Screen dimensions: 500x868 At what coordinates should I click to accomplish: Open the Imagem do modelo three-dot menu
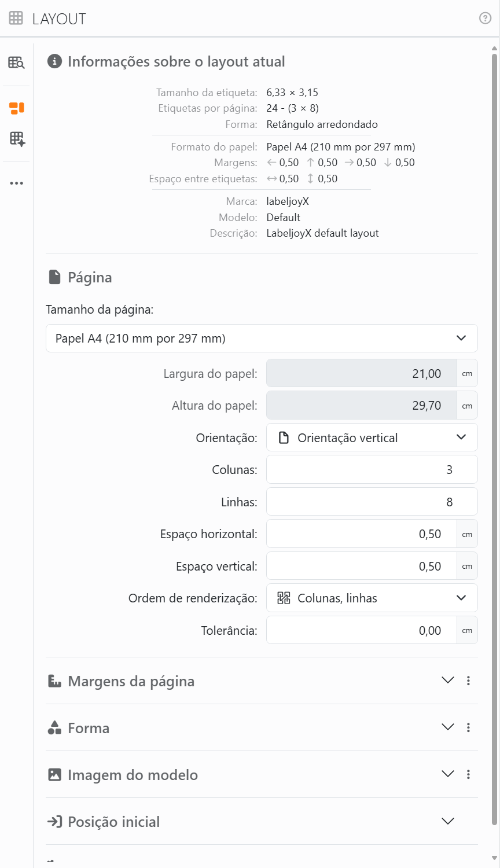(x=468, y=775)
